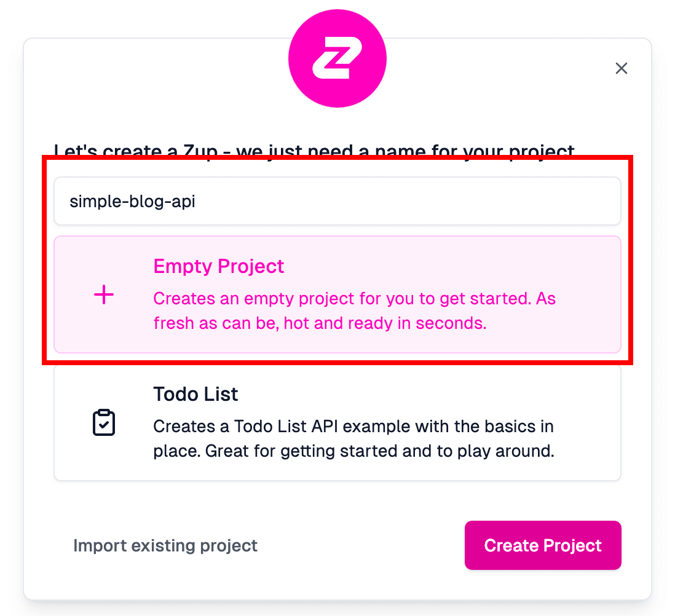
Task: Click the Empty Project heading text
Action: (218, 266)
